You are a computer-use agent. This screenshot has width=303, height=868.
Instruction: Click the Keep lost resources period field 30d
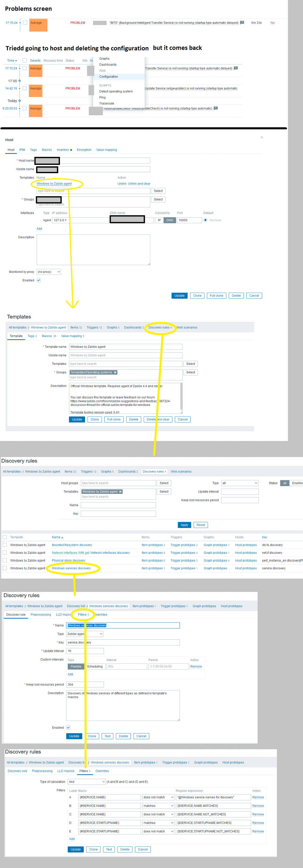(85, 684)
